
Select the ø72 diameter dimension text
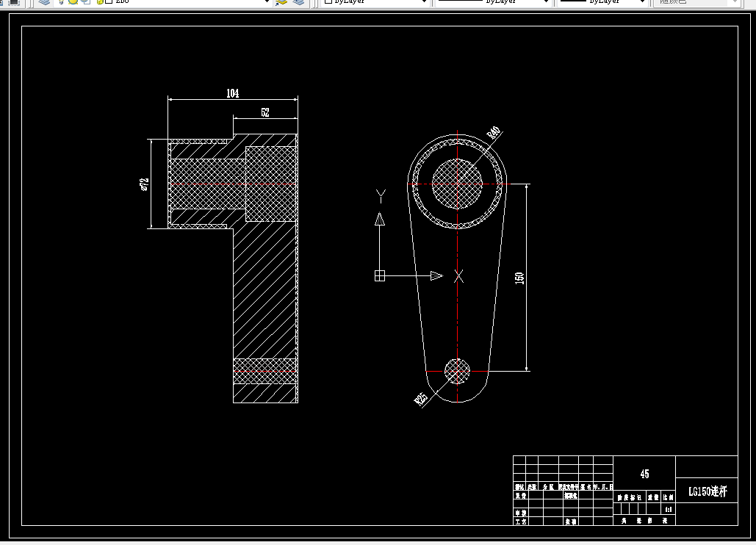pyautogui.click(x=144, y=184)
